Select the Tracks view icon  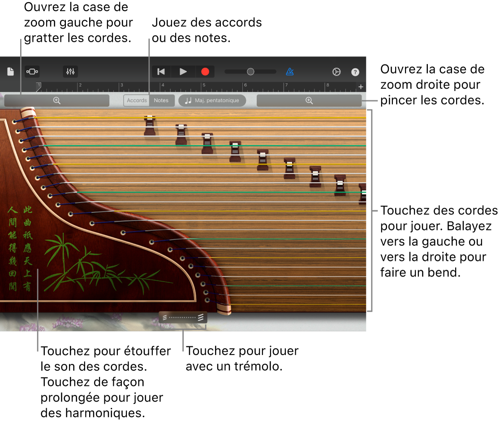coord(32,71)
